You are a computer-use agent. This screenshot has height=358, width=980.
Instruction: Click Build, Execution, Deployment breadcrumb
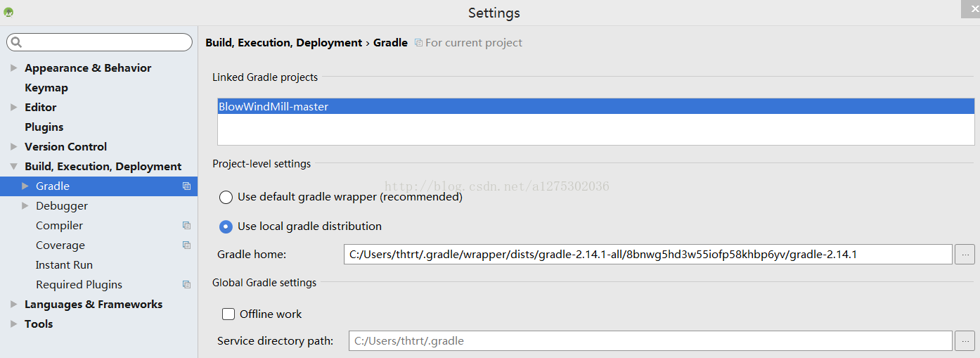coord(283,43)
